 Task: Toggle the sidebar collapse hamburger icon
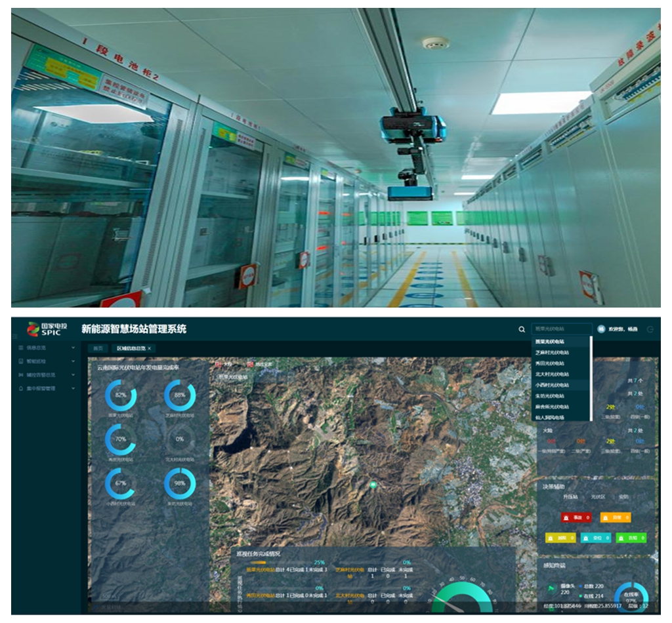click(15, 336)
